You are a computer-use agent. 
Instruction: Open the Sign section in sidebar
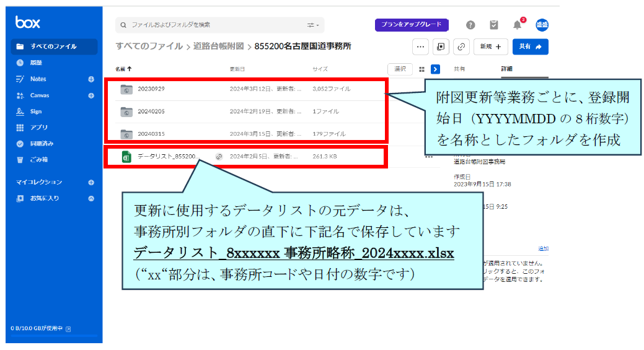coord(35,112)
